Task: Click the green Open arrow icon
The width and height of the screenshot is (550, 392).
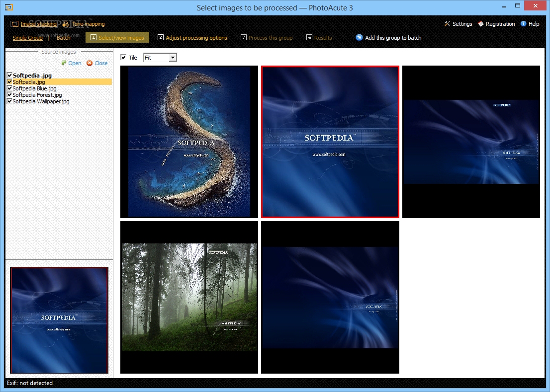Action: [64, 63]
